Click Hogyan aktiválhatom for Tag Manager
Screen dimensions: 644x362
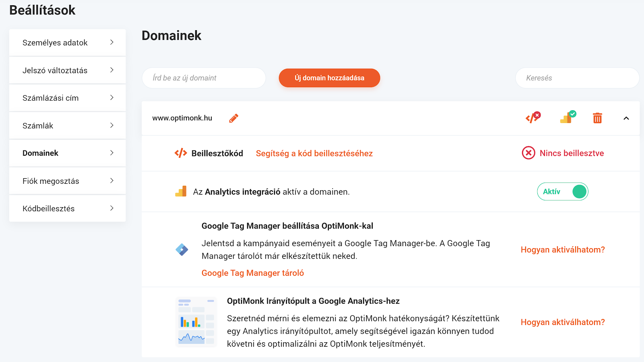click(x=563, y=250)
